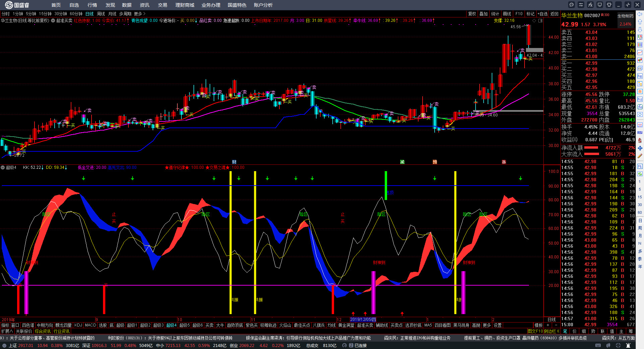This screenshot has height=349, width=644.
Task: Toggle the side panel icon near chart top right
Action: tap(540, 20)
